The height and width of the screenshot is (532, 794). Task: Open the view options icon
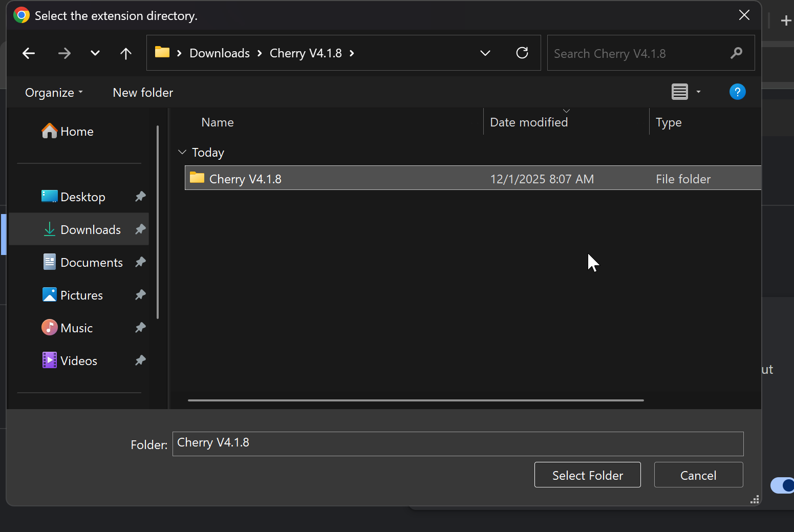[679, 92]
